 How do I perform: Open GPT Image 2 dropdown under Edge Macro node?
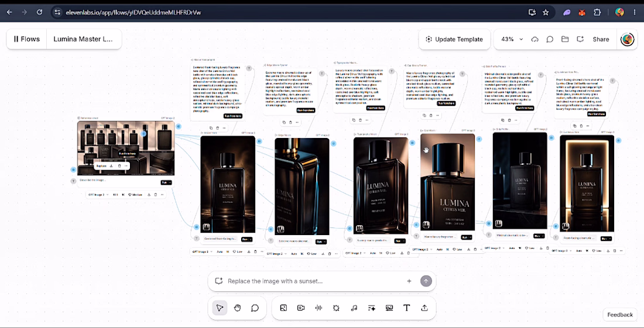pos(276,254)
